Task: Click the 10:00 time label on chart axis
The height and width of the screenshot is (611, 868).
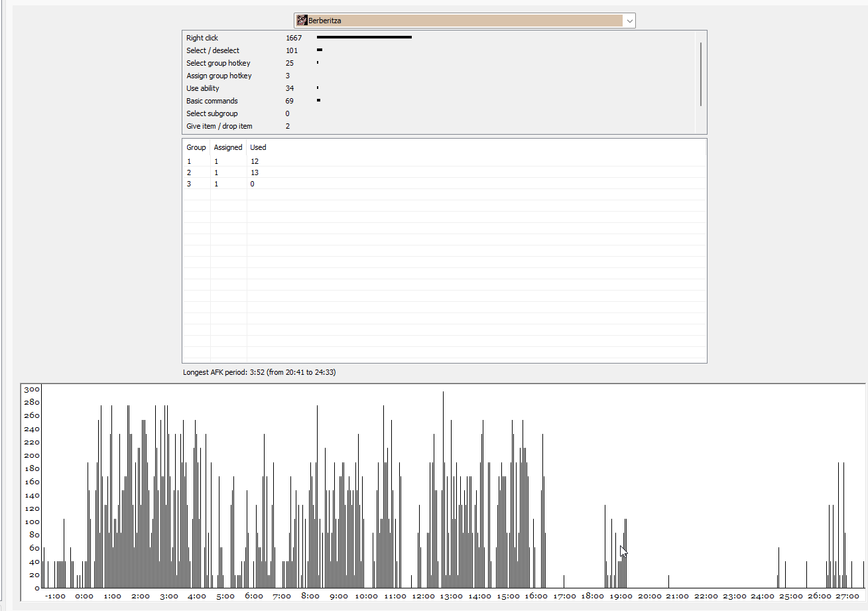Action: [x=367, y=596]
